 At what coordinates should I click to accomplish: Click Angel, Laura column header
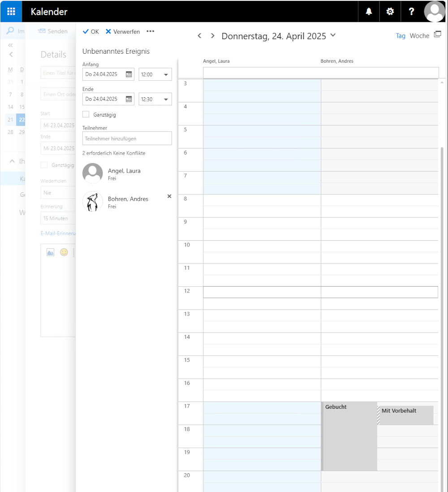point(216,61)
